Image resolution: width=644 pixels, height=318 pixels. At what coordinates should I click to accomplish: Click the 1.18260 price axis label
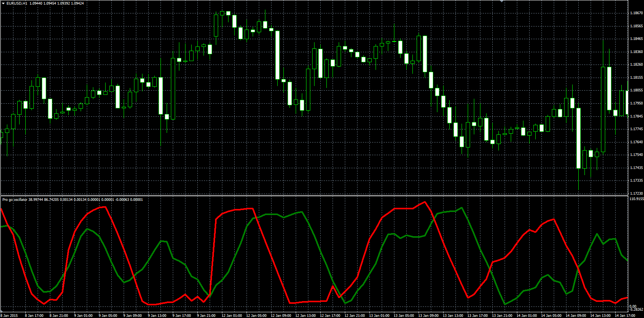point(636,65)
